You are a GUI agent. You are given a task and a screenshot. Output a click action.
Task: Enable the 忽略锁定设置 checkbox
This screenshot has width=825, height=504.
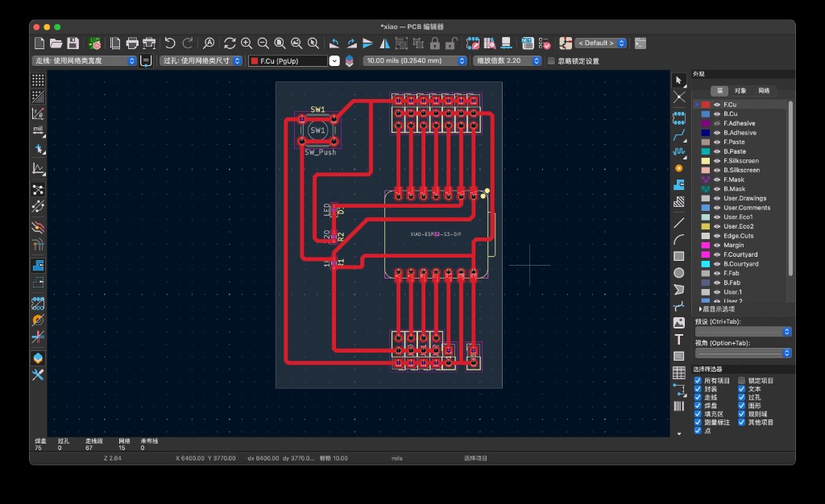551,61
